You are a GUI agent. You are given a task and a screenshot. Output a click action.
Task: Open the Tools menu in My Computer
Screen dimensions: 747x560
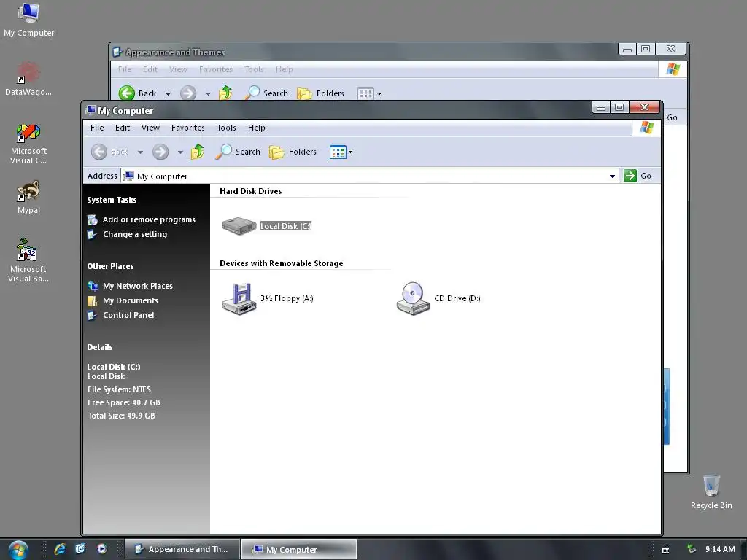pyautogui.click(x=226, y=128)
